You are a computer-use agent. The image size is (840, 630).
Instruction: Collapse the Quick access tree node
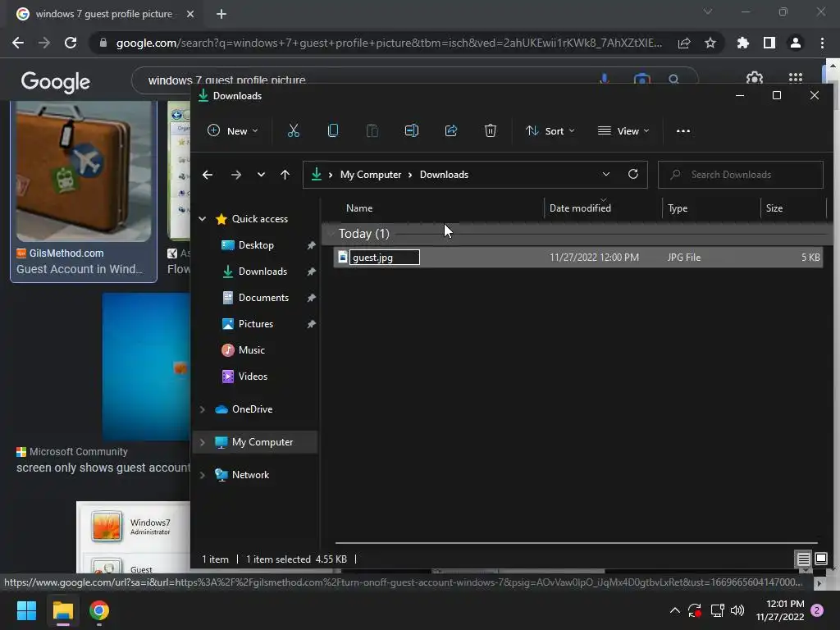[203, 218]
